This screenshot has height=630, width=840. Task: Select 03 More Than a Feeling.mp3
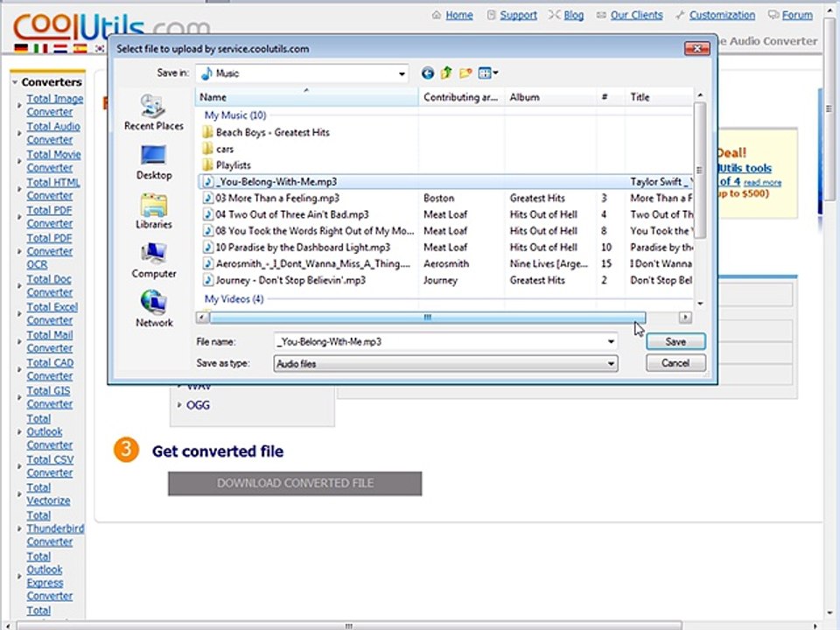point(271,199)
